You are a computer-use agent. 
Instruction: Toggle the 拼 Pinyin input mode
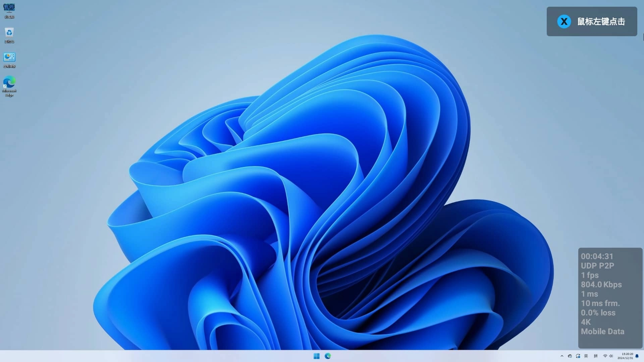tap(596, 356)
